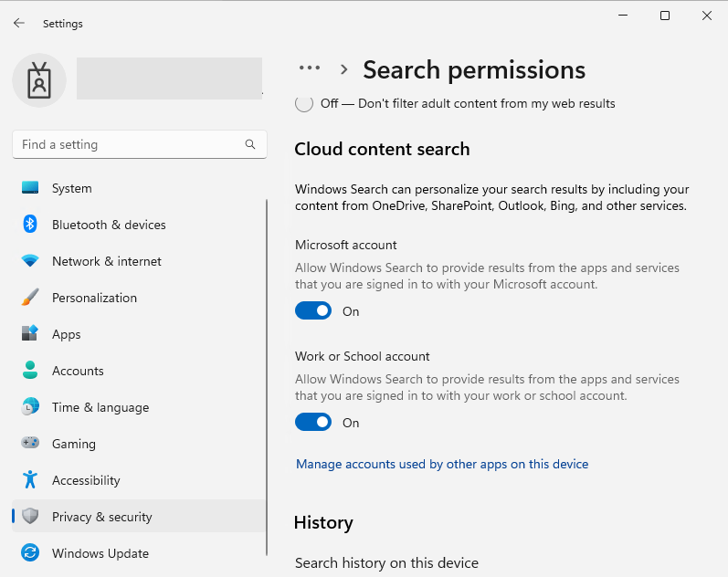
Task: Click the Personalization paintbrush icon
Action: click(x=30, y=297)
